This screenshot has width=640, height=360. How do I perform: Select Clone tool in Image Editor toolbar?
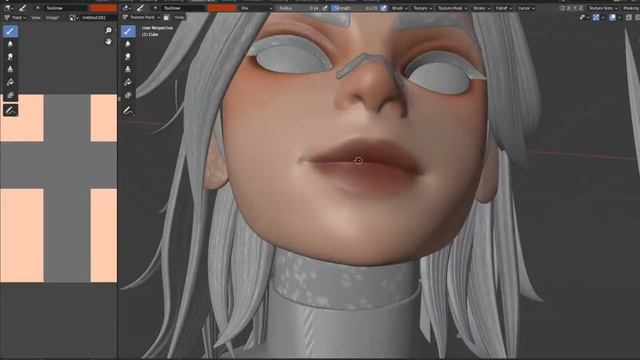[x=10, y=69]
